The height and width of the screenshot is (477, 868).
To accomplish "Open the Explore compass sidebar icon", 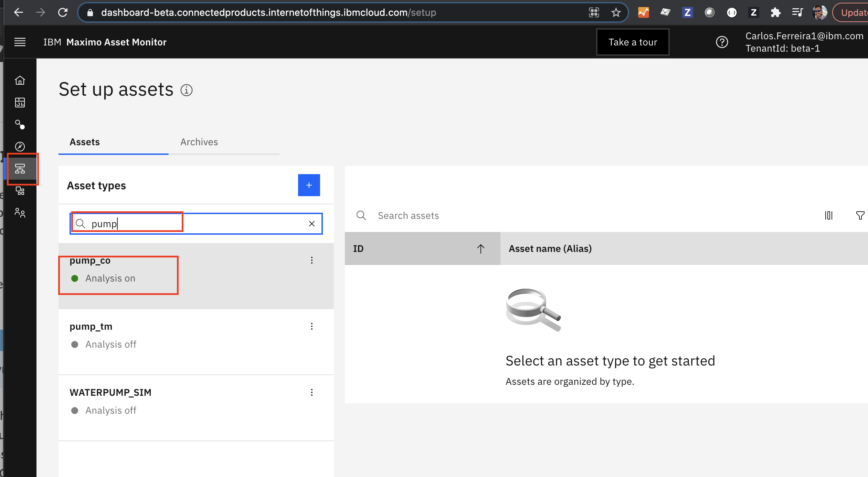I will [x=20, y=147].
